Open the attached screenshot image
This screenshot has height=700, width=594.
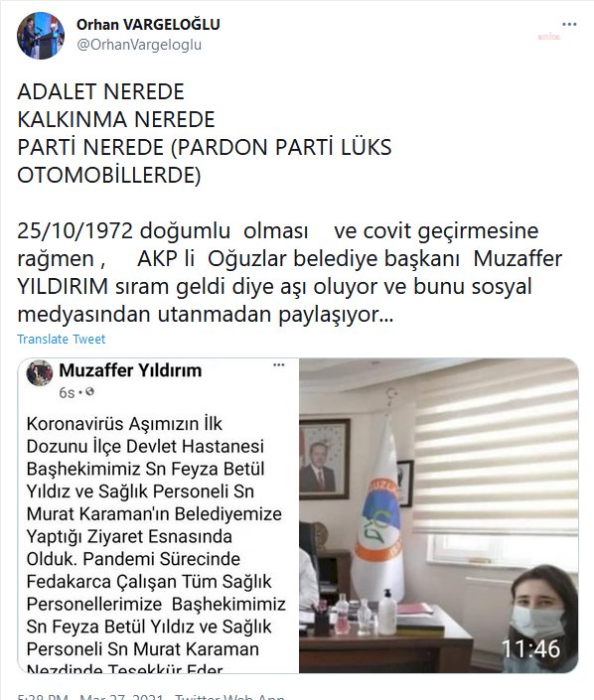pos(298,515)
